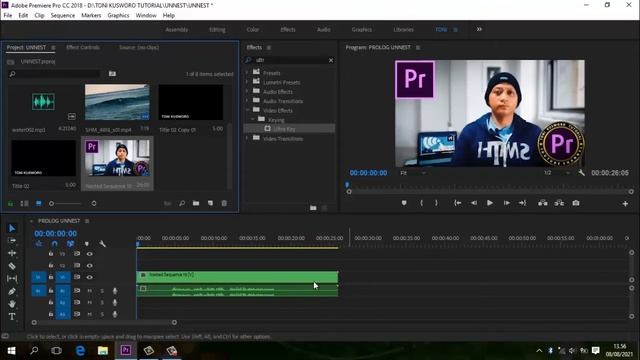
Task: Switch to the Editing workspace tab
Action: [217, 30]
